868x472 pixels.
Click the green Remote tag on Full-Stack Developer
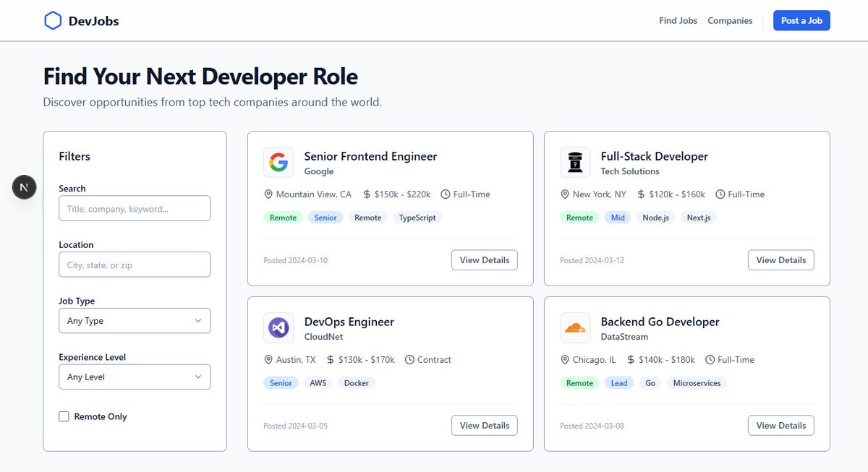pyautogui.click(x=579, y=218)
